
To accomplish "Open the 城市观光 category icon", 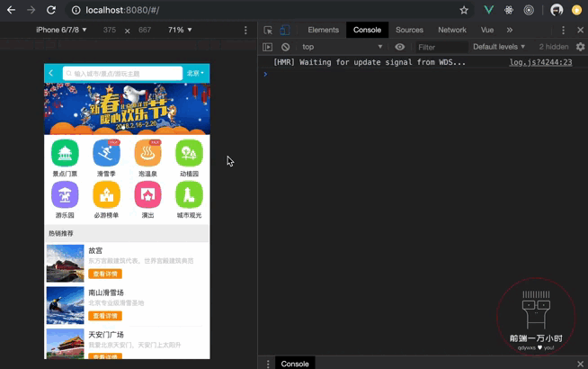I will [189, 194].
